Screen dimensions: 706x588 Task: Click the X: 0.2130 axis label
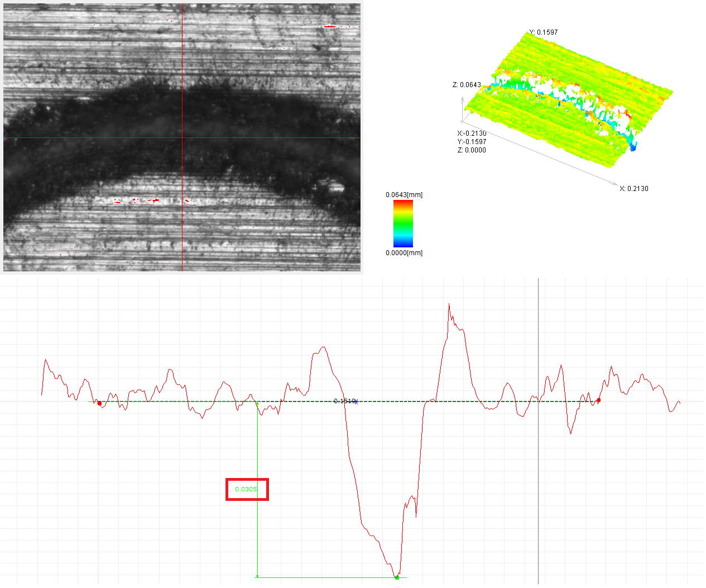coord(634,189)
